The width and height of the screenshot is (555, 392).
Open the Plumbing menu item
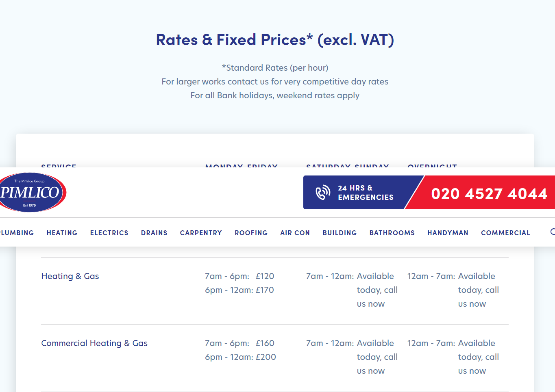coord(17,233)
